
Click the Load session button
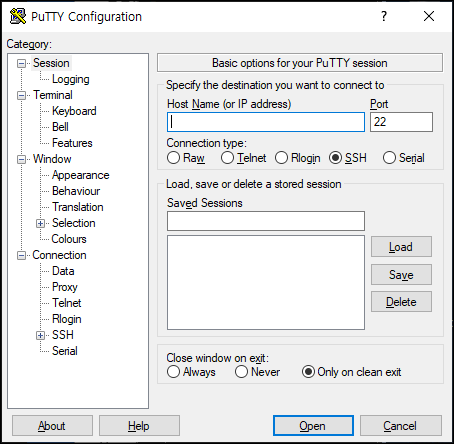(401, 247)
